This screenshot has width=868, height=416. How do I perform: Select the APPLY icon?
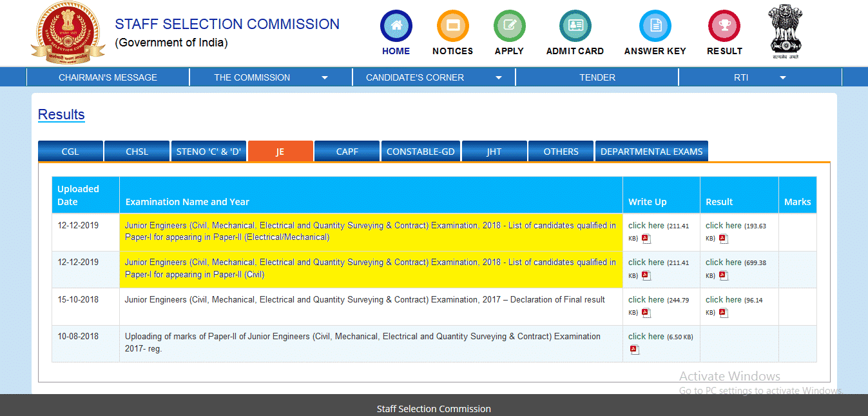point(509,25)
